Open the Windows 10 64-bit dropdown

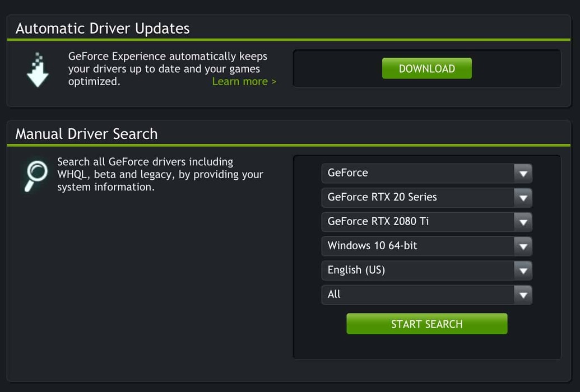point(427,246)
